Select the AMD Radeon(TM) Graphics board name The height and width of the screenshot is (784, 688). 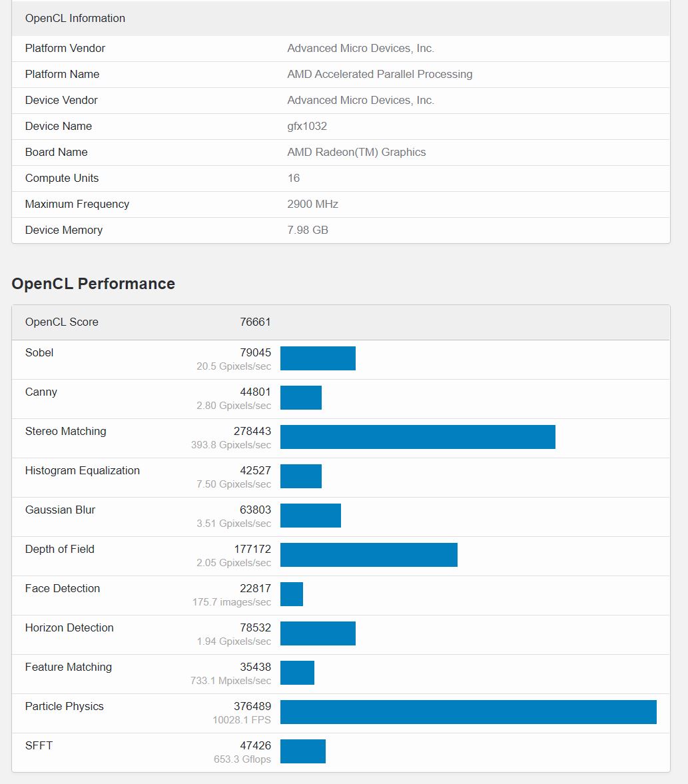356,152
